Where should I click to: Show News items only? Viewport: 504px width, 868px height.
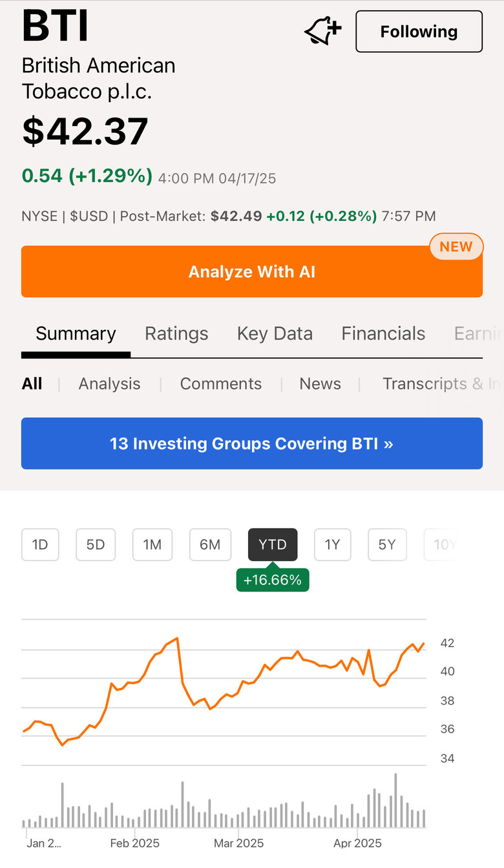pyautogui.click(x=320, y=384)
